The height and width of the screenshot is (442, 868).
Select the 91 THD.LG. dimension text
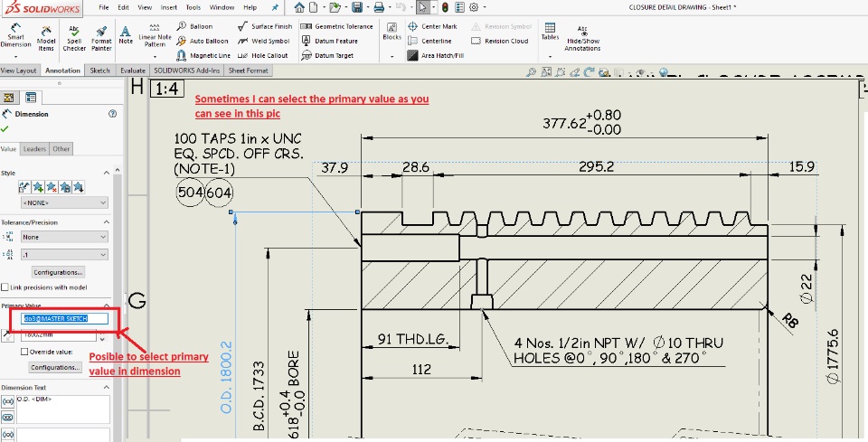[x=412, y=339]
